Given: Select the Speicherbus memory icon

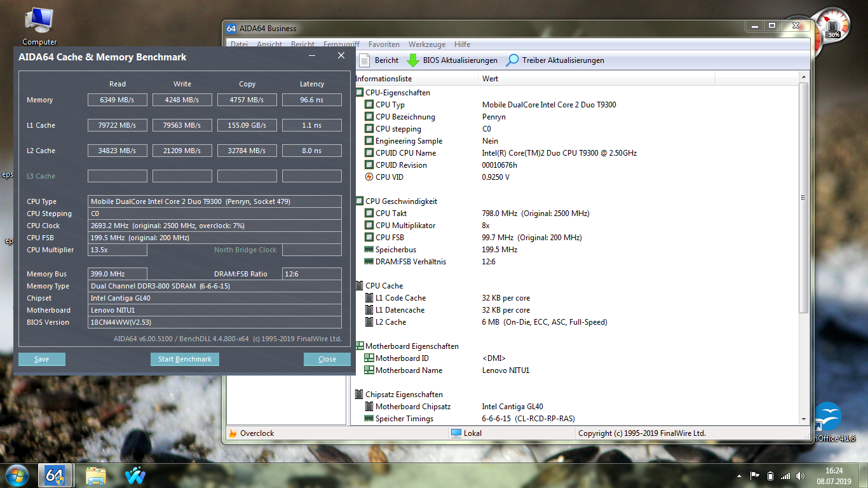Looking at the screenshot, I should [369, 250].
